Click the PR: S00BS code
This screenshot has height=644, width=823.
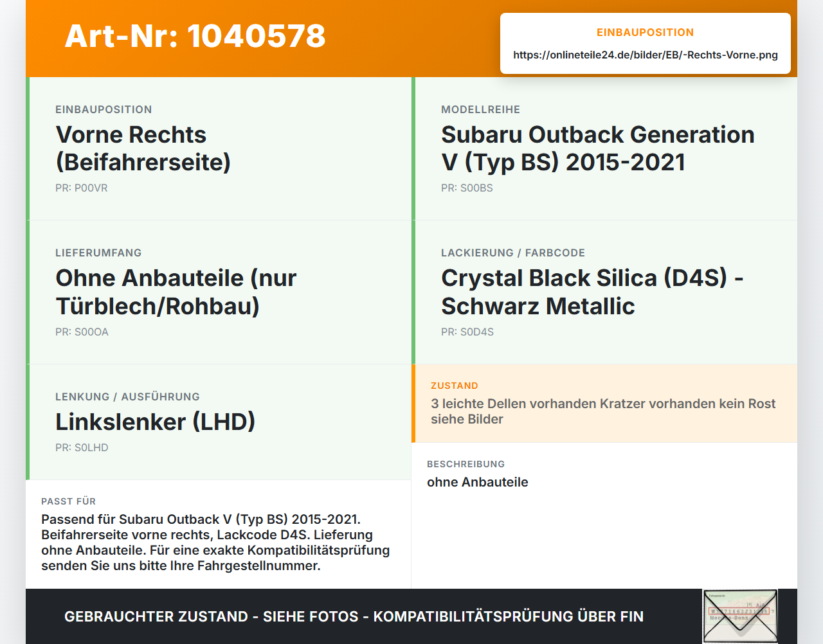[467, 188]
